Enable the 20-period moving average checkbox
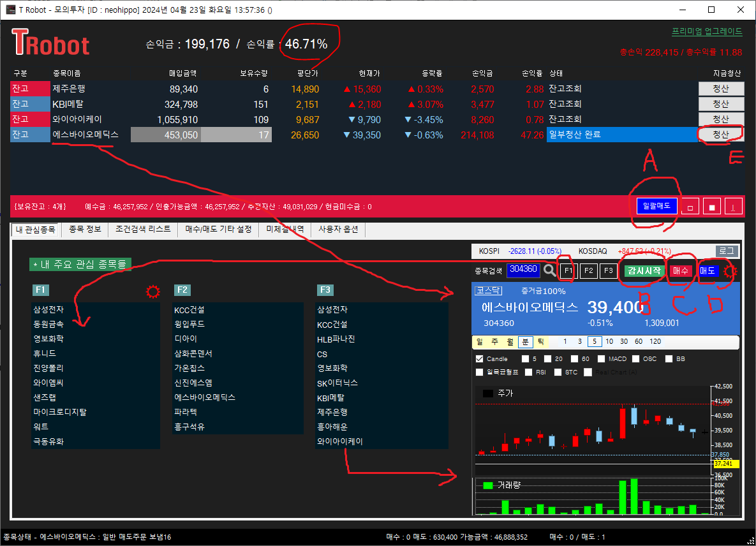The image size is (756, 546). (x=548, y=359)
